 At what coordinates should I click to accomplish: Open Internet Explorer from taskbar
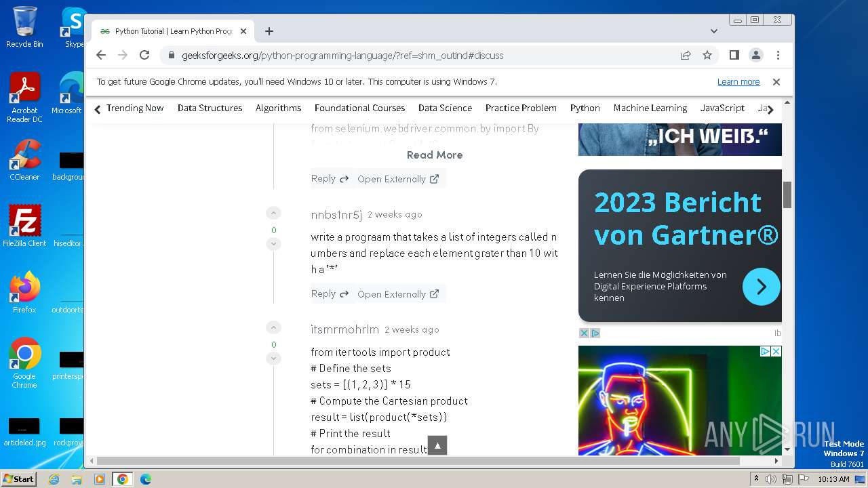(x=54, y=479)
